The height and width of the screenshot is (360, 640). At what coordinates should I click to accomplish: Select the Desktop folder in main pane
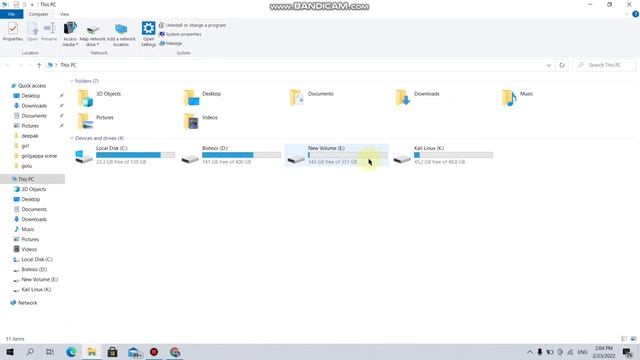[203, 98]
